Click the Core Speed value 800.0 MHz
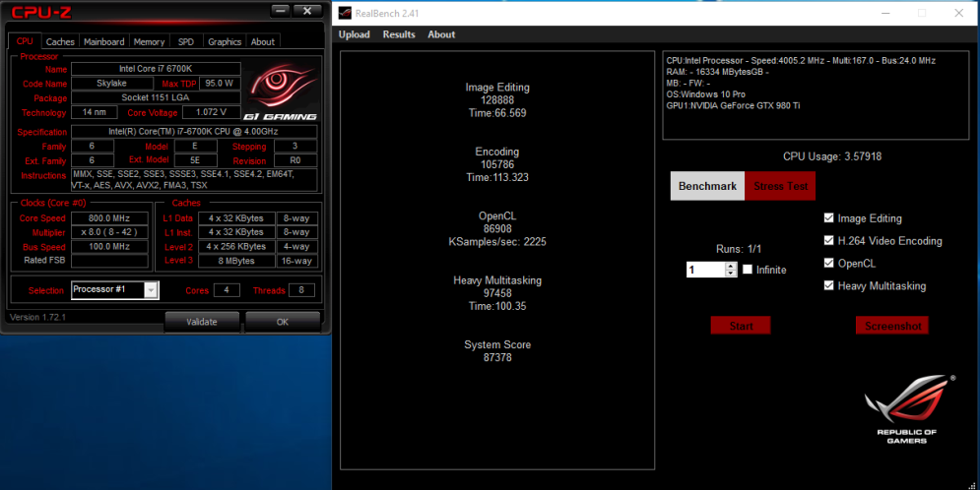 (x=109, y=218)
